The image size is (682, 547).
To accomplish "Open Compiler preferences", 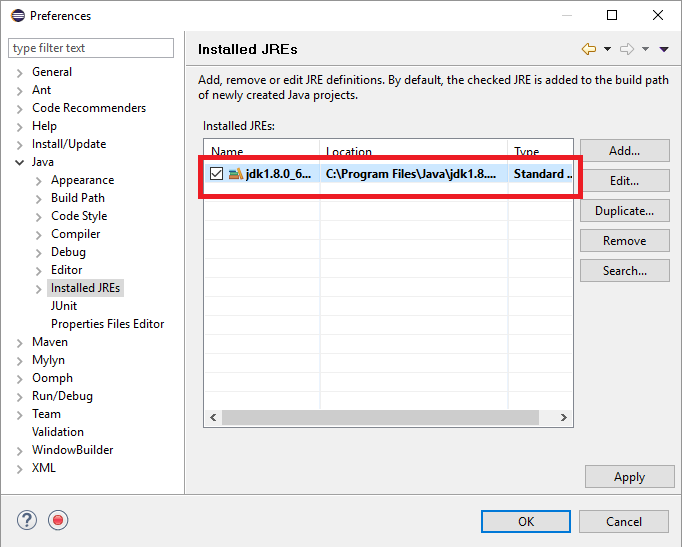I will pyautogui.click(x=75, y=234).
